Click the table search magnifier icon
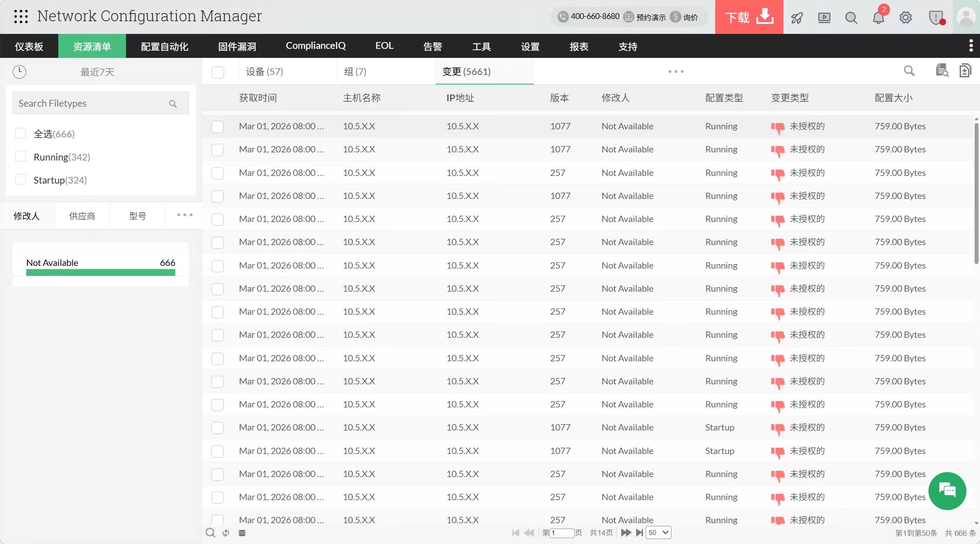 [909, 71]
